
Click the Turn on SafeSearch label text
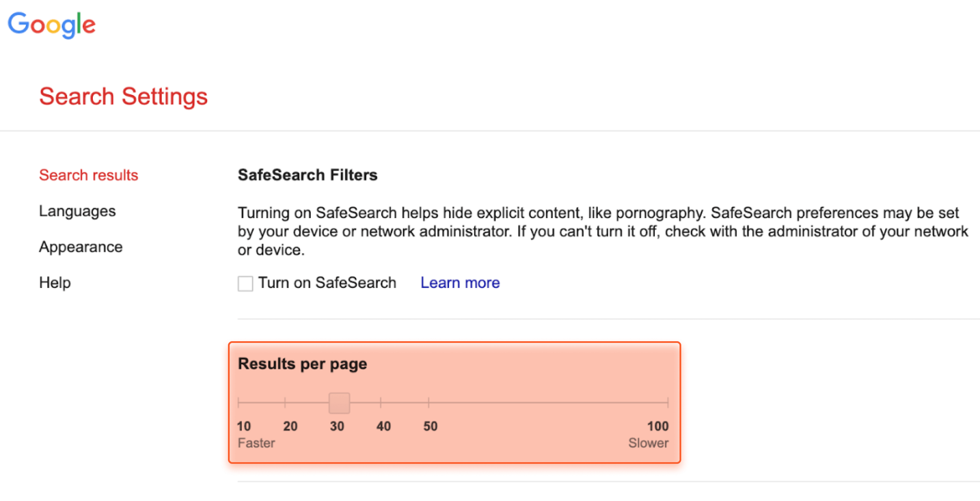(327, 283)
